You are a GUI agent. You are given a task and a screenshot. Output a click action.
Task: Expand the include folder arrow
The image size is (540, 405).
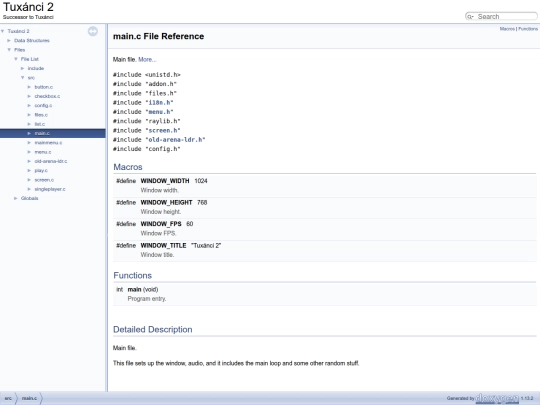[23, 69]
